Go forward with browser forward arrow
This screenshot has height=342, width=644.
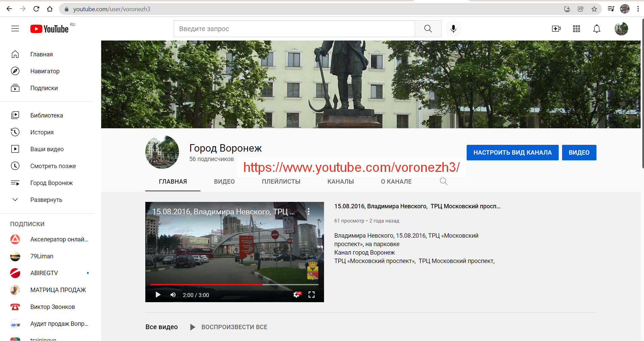coord(23,9)
